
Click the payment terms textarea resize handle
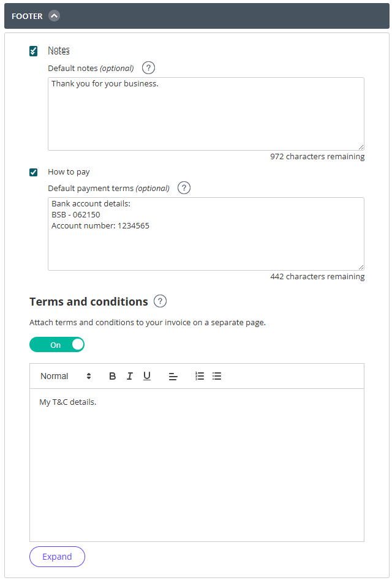pyautogui.click(x=361, y=267)
